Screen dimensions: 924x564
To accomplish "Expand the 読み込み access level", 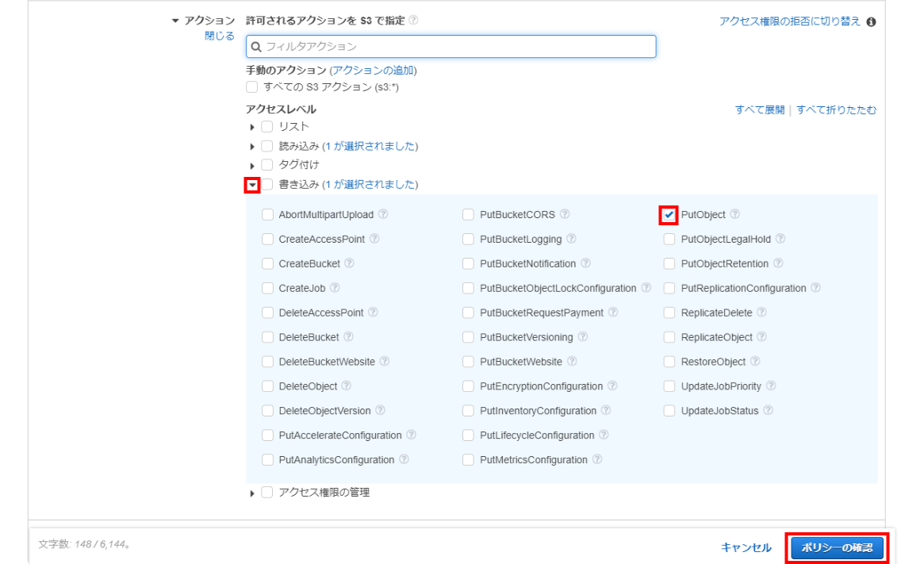I will (252, 147).
